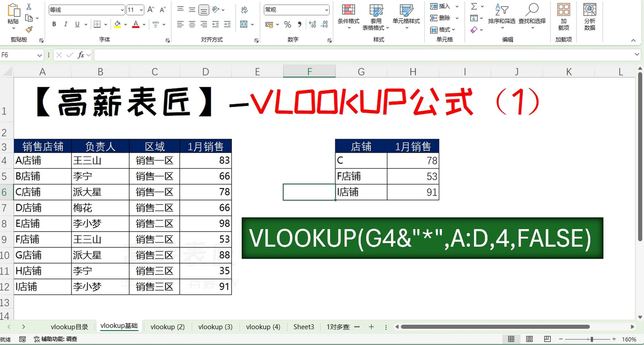Toggle bold formatting
Viewport: 644px width, 345px height.
pyautogui.click(x=53, y=24)
